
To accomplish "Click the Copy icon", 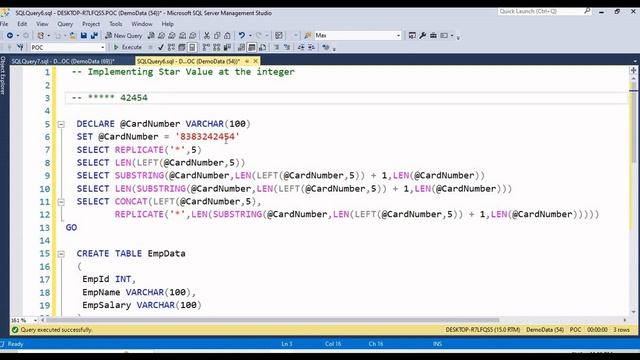I will tap(217, 36).
